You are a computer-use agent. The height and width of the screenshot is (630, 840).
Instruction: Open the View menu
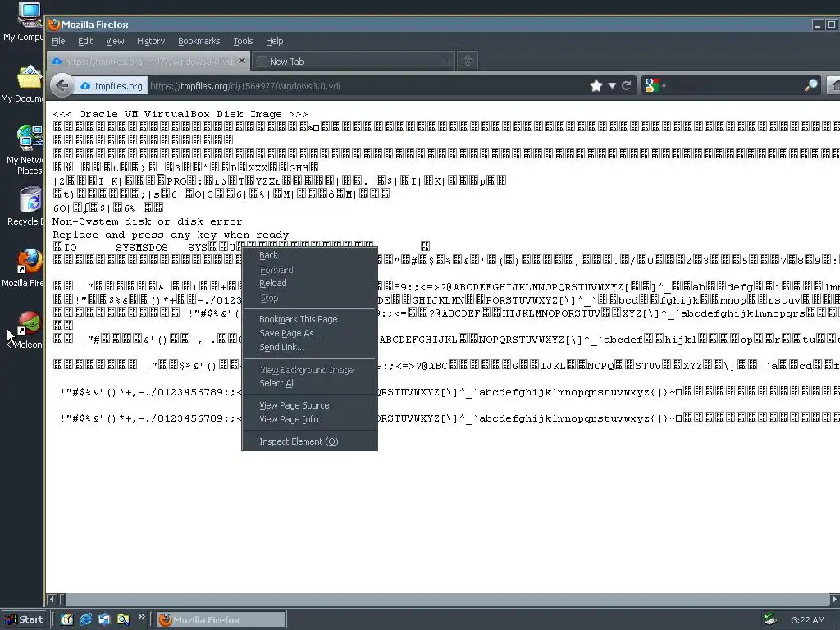(115, 41)
